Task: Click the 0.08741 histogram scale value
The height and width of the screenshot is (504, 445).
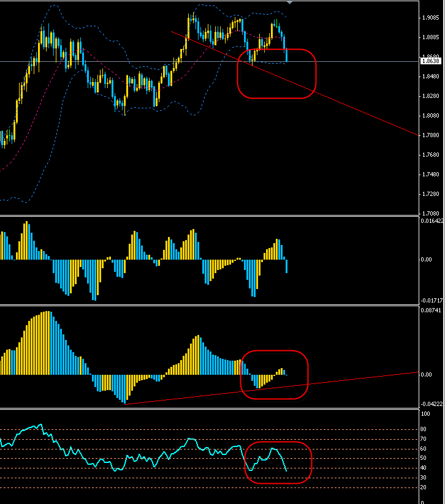Action: coord(431,310)
